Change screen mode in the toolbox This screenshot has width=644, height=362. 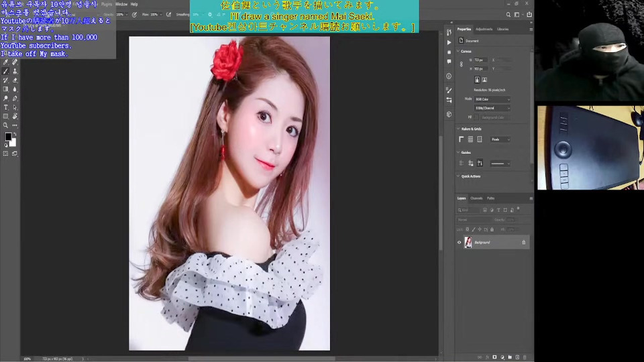pos(15,154)
